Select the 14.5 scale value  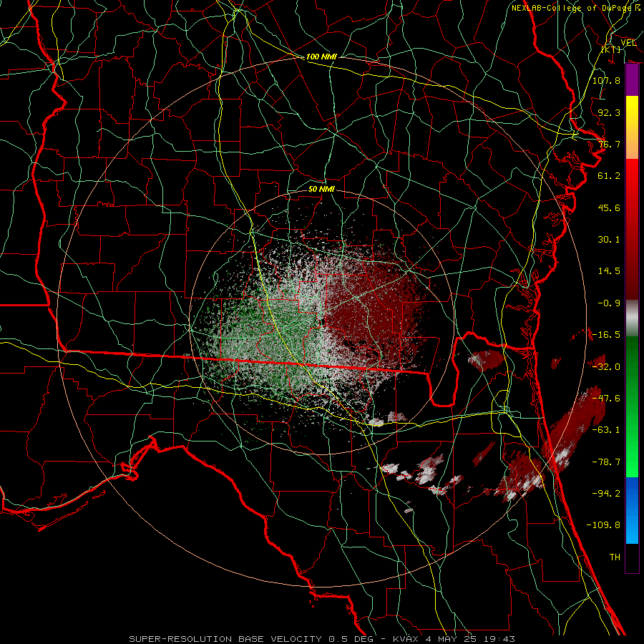[609, 271]
